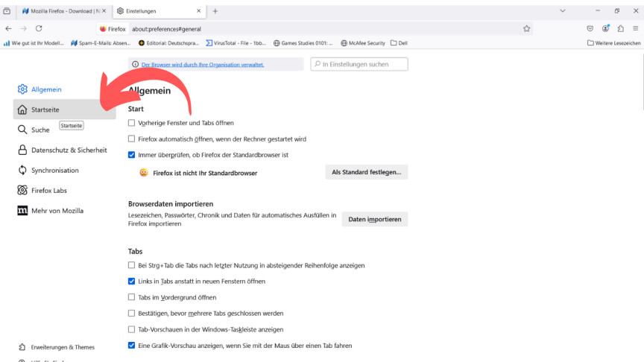Image resolution: width=644 pixels, height=362 pixels.
Task: Open Mehr von Mozilla category
Action: (x=65, y=211)
